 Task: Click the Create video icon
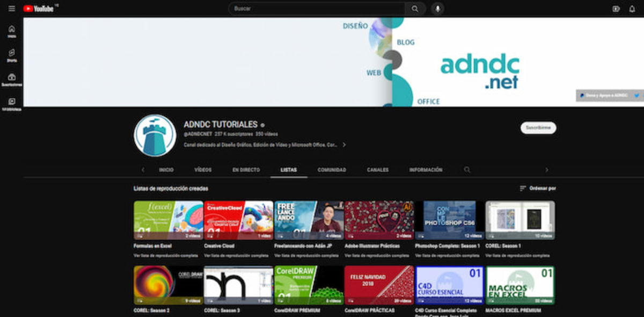[616, 9]
